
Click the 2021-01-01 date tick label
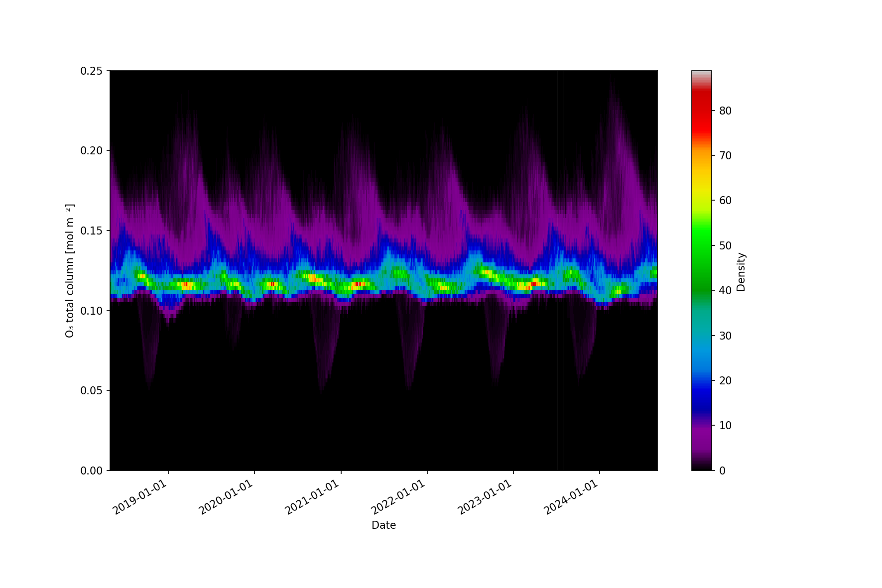312,497
